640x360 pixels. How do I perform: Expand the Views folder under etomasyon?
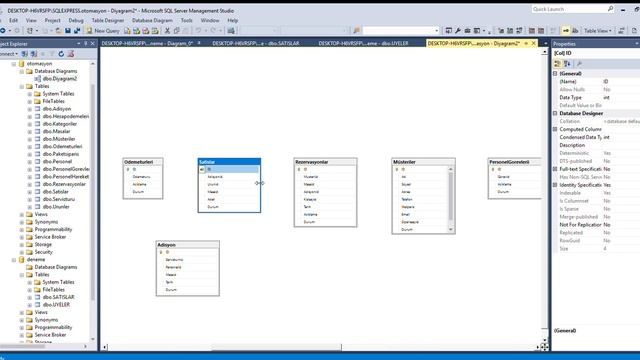[x=22, y=214]
